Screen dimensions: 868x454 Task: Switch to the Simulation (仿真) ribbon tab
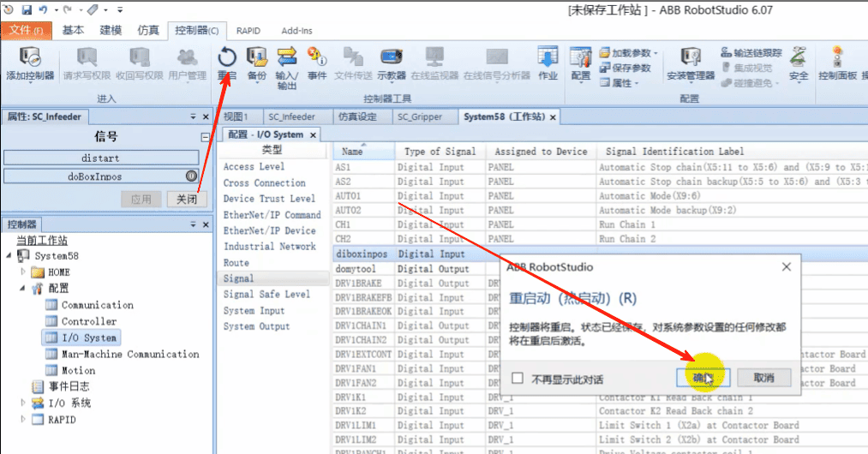pos(148,31)
